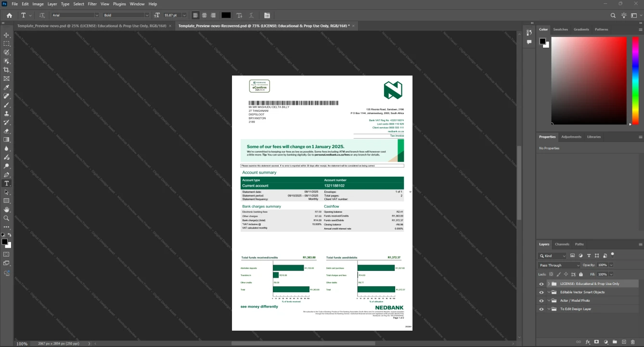This screenshot has width=644, height=347.
Task: Switch to the Swatches tab
Action: (x=560, y=29)
